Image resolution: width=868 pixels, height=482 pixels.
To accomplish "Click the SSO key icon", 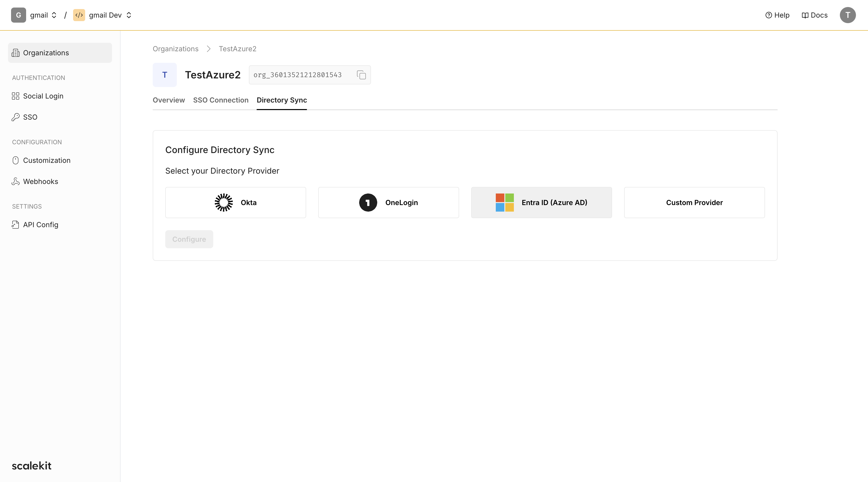I will 16,117.
